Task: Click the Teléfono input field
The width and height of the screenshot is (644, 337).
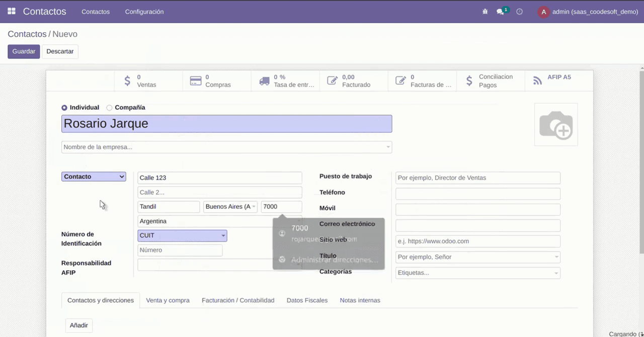Action: (x=478, y=194)
